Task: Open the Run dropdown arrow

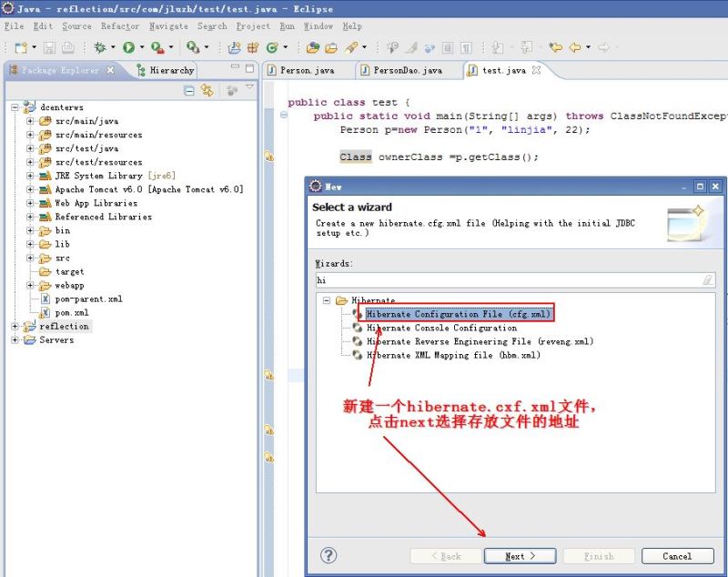Action: point(142,47)
